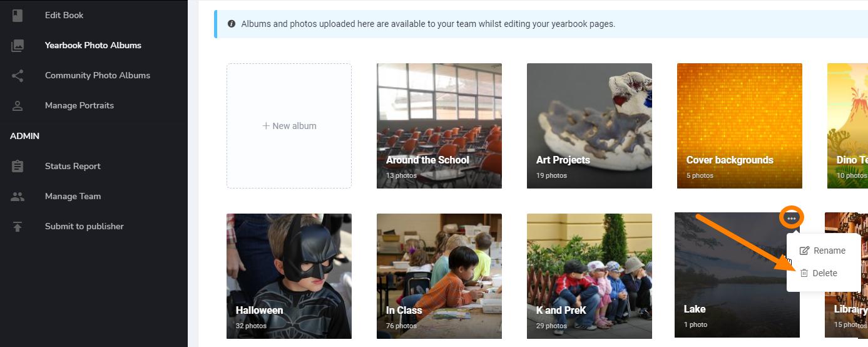Click the Status Report clipboard icon
The image size is (868, 347).
point(18,166)
